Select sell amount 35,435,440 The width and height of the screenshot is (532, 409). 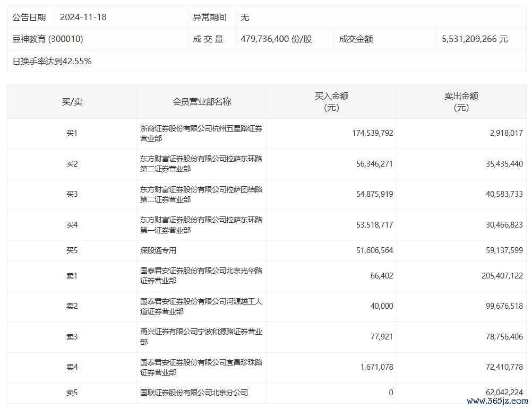(504, 164)
